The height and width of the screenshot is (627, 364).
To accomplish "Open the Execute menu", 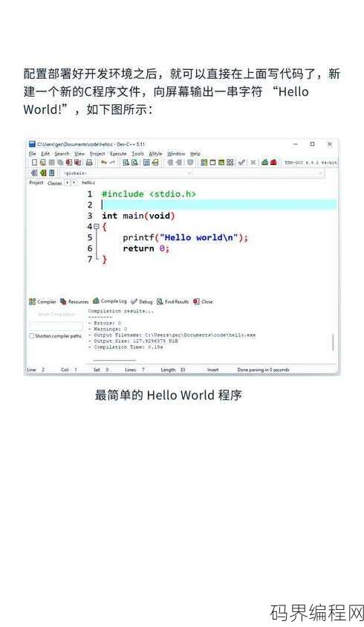I will tap(118, 153).
